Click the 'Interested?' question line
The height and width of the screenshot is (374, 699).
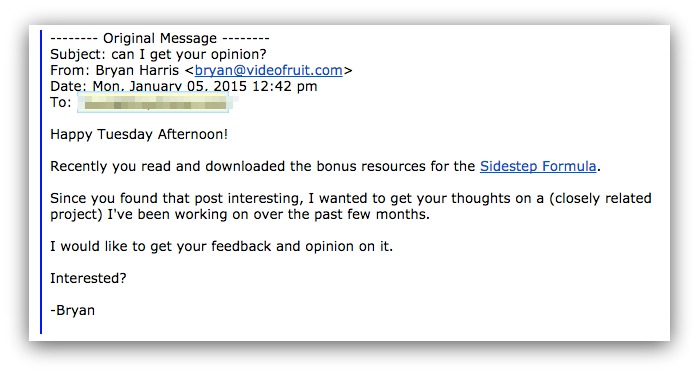tap(88, 279)
